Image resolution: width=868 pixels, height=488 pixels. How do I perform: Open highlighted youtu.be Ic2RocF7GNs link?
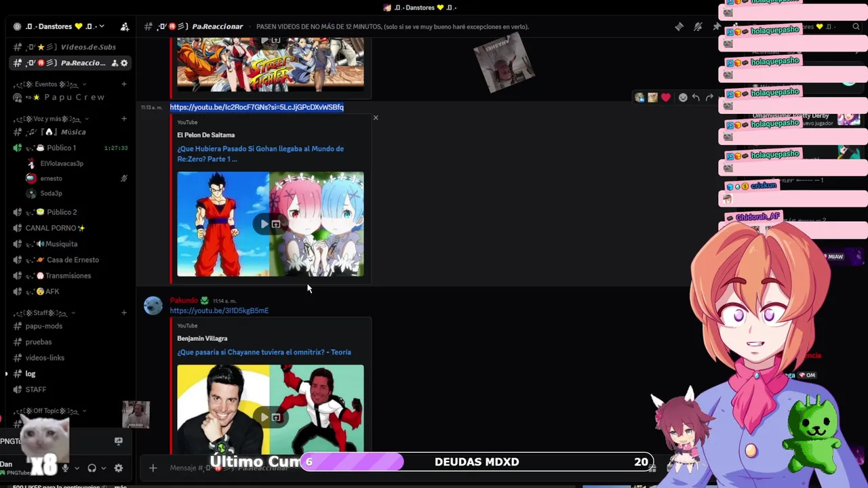pyautogui.click(x=256, y=107)
